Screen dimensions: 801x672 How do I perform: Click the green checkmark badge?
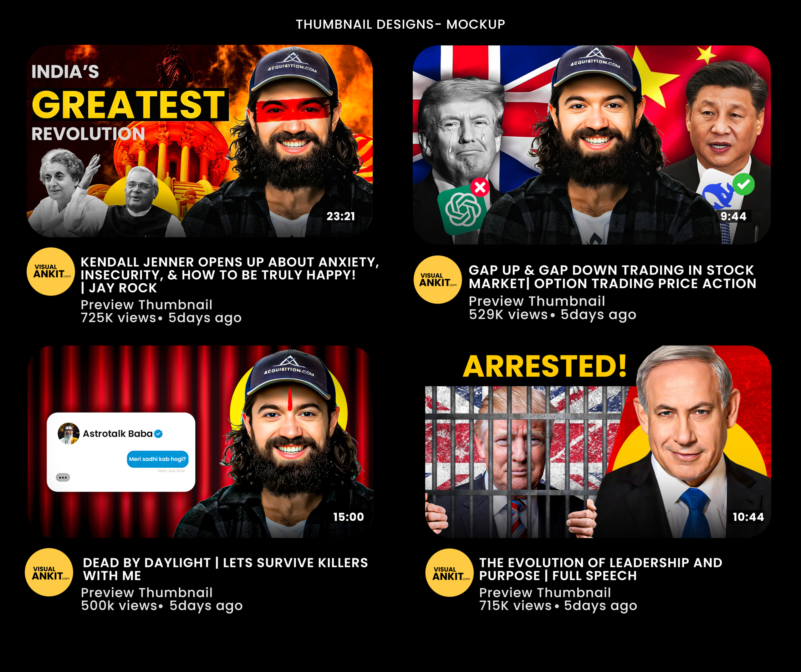pos(743,184)
